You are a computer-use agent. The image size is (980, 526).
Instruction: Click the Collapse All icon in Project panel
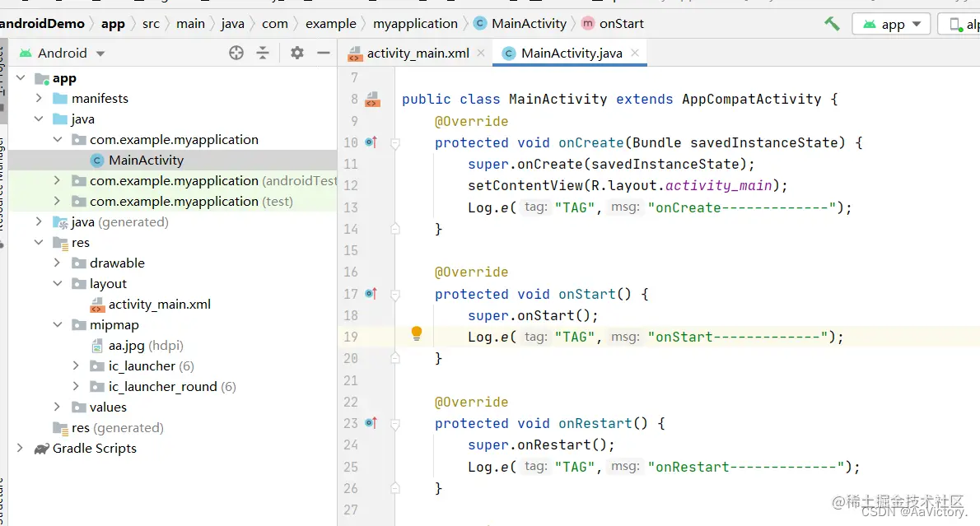[x=263, y=54]
